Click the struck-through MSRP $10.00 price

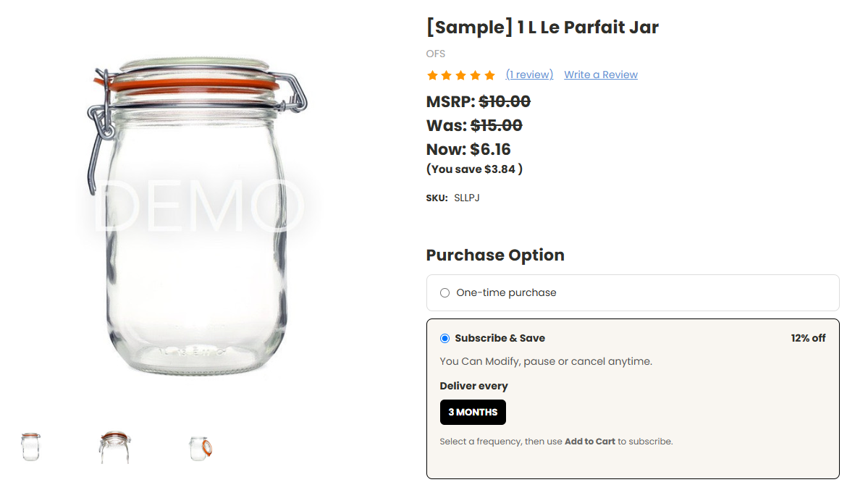point(505,102)
